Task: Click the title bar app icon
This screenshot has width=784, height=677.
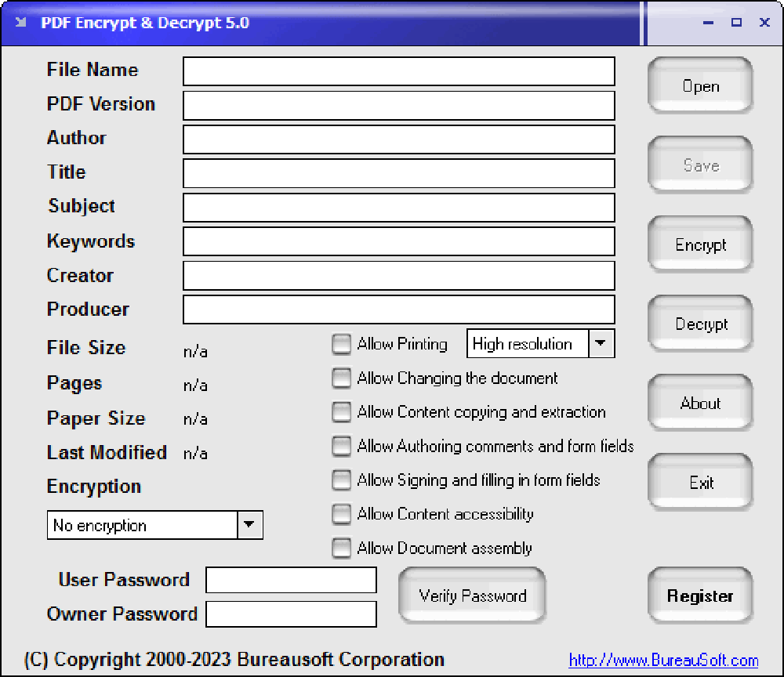Action: [21, 23]
